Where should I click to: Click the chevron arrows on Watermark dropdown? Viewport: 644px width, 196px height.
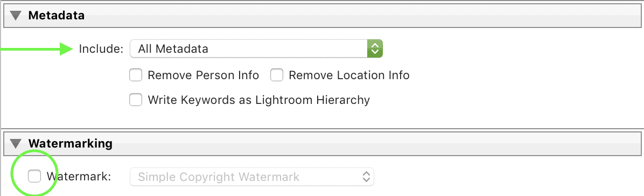point(366,177)
